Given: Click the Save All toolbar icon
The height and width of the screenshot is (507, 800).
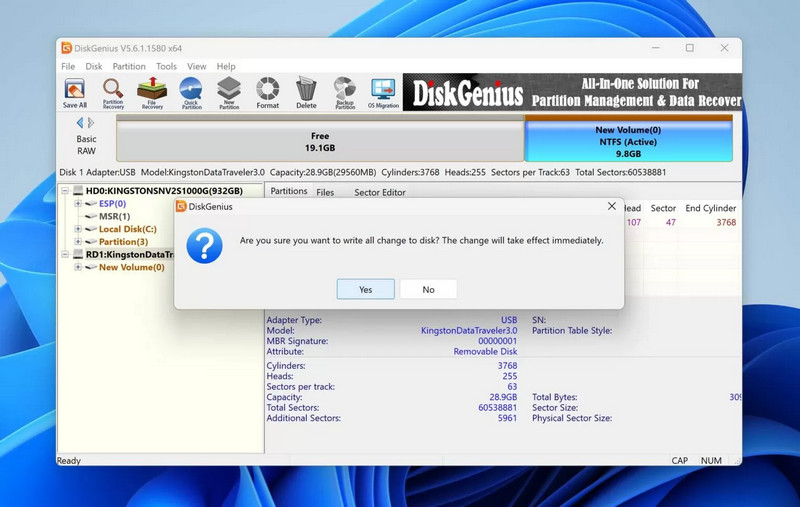Looking at the screenshot, I should pos(75,92).
